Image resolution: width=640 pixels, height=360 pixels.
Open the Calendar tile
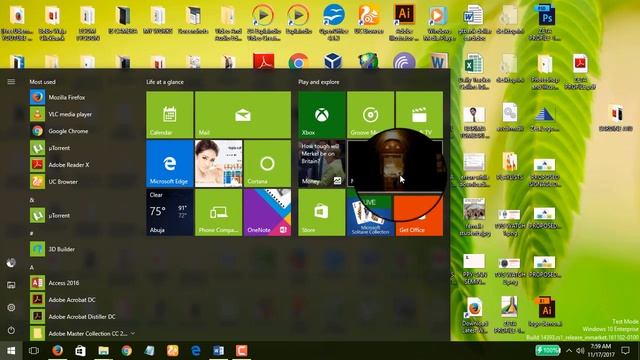click(x=170, y=115)
